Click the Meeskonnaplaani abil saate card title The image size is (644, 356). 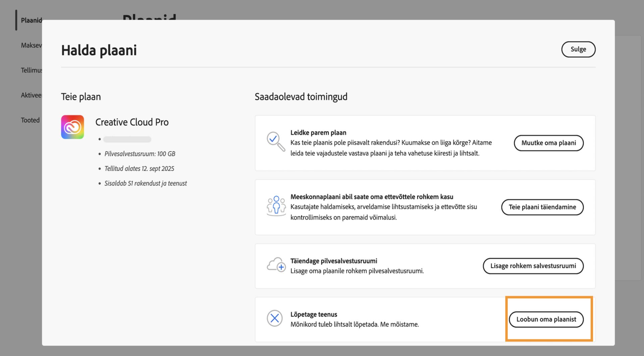372,197
